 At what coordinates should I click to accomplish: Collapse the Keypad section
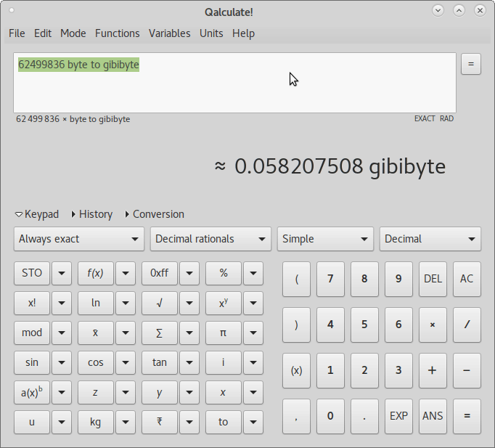pyautogui.click(x=36, y=214)
